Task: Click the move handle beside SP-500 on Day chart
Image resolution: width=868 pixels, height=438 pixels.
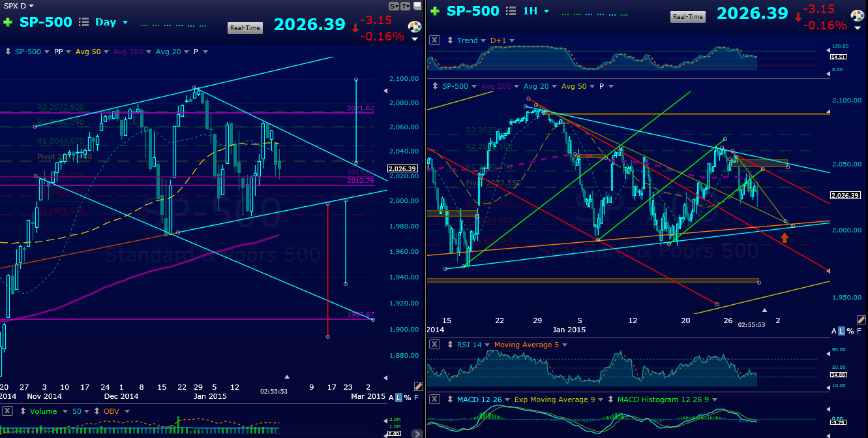Action: point(8,51)
